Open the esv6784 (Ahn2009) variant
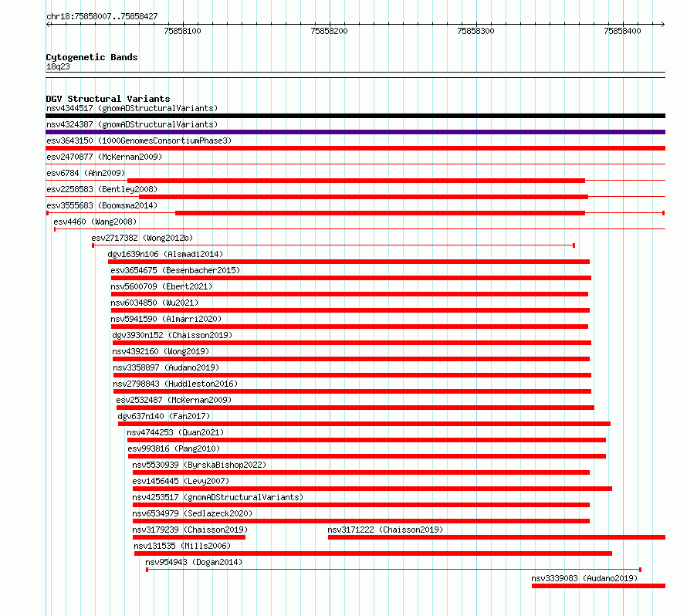Image resolution: width=687 pixels, height=616 pixels. [x=86, y=173]
